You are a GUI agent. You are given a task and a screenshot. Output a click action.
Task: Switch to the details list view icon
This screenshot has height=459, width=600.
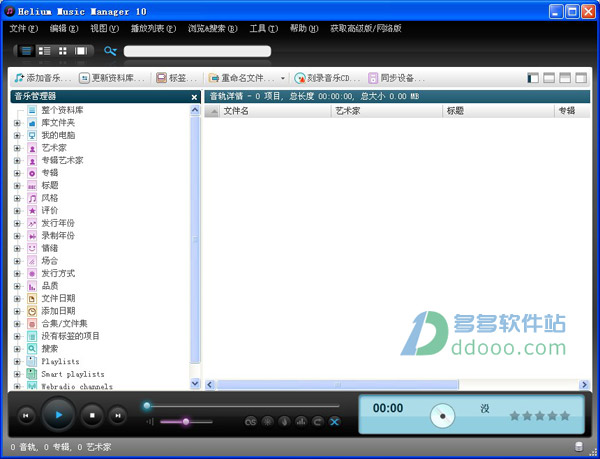coord(26,51)
